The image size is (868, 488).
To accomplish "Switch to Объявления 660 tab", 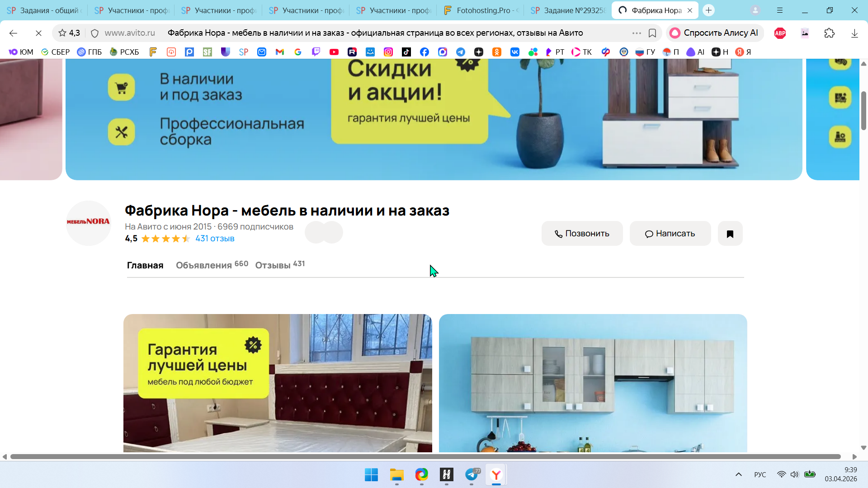I will (x=212, y=265).
